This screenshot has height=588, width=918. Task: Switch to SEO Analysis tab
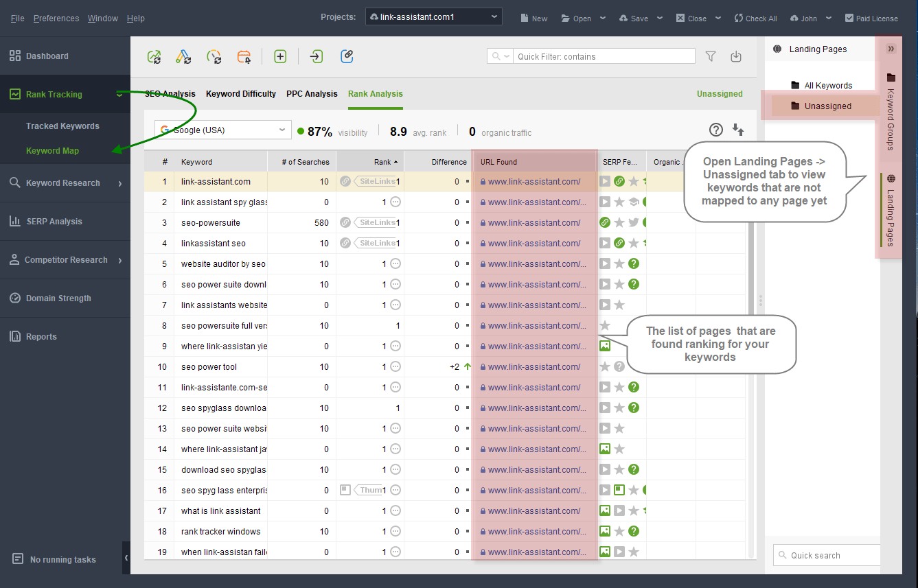170,94
